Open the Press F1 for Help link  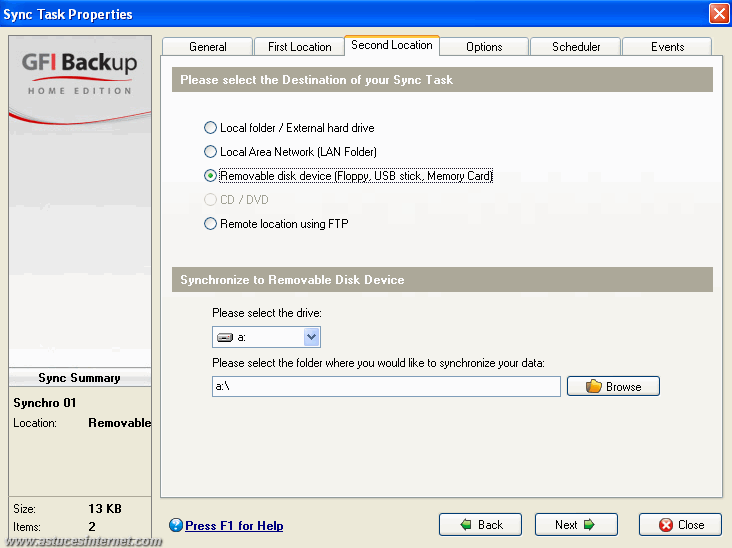tap(234, 526)
